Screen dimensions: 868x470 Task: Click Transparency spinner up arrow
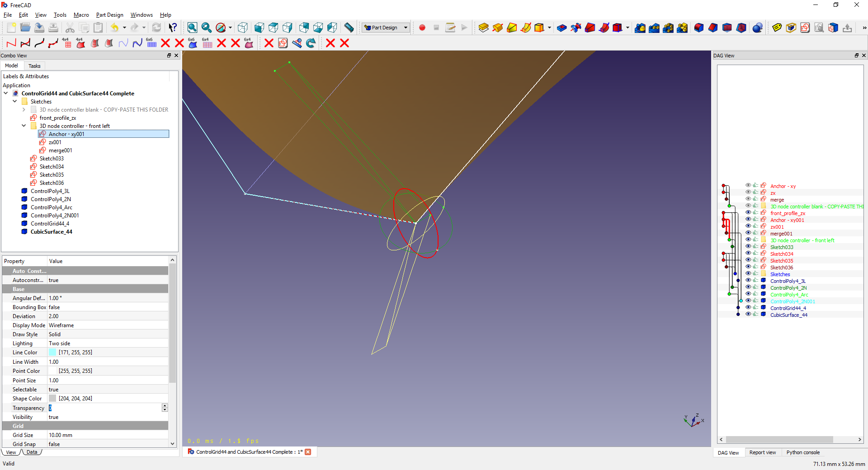[x=165, y=406]
